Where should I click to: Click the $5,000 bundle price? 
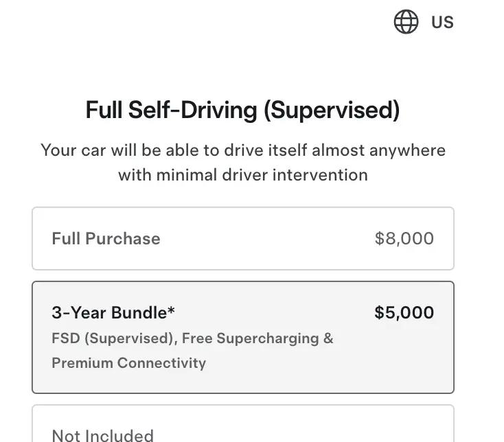404,312
